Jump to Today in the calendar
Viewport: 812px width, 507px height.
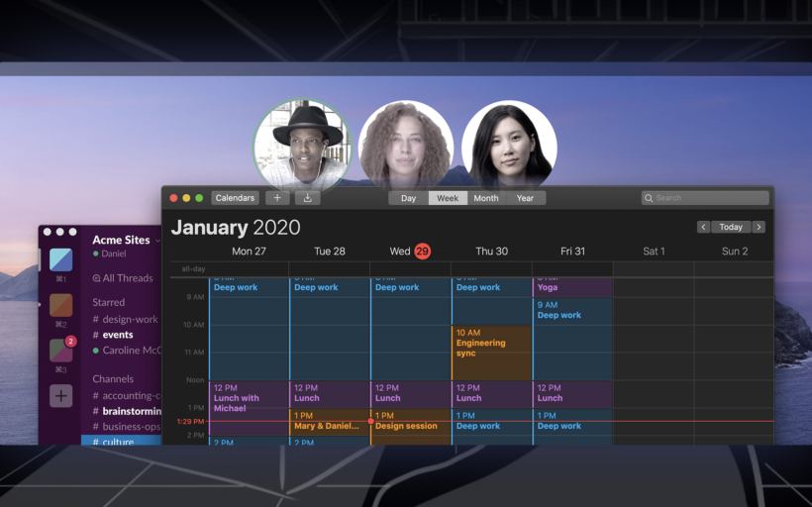tap(731, 227)
